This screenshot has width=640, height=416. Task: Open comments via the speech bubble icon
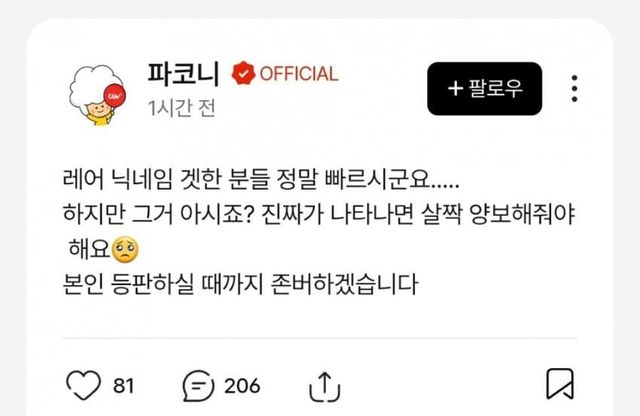198,385
